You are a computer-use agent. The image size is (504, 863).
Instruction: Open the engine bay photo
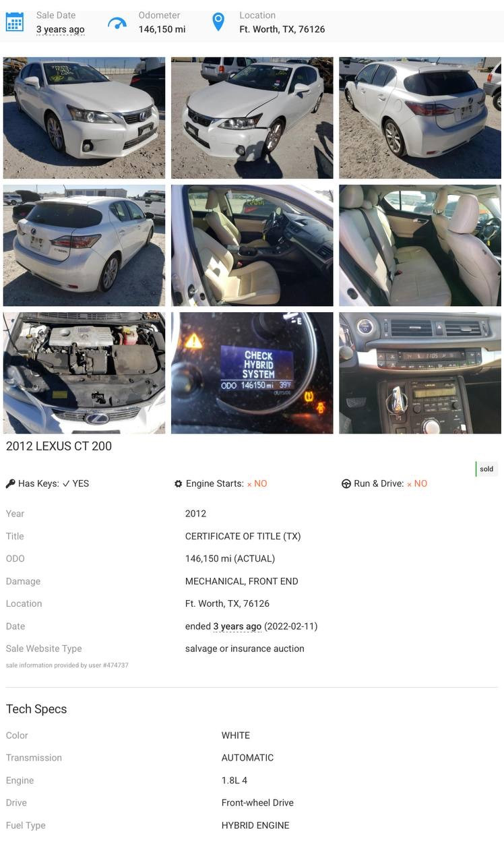coord(84,373)
